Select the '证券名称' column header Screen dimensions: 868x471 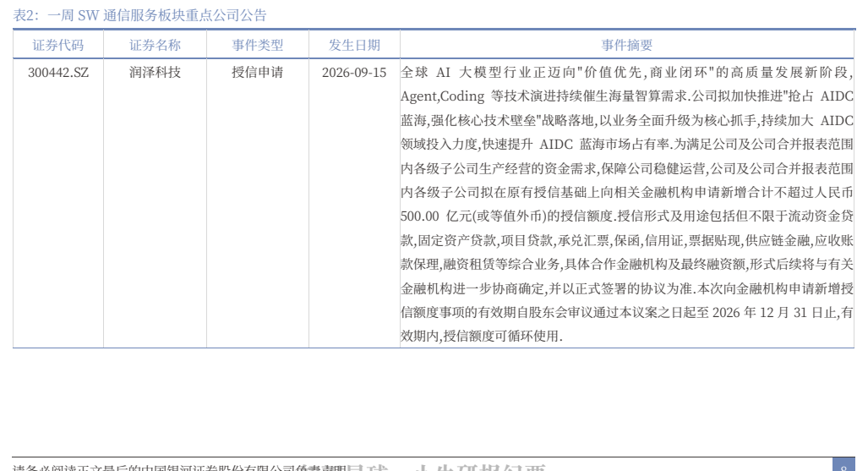pos(155,46)
